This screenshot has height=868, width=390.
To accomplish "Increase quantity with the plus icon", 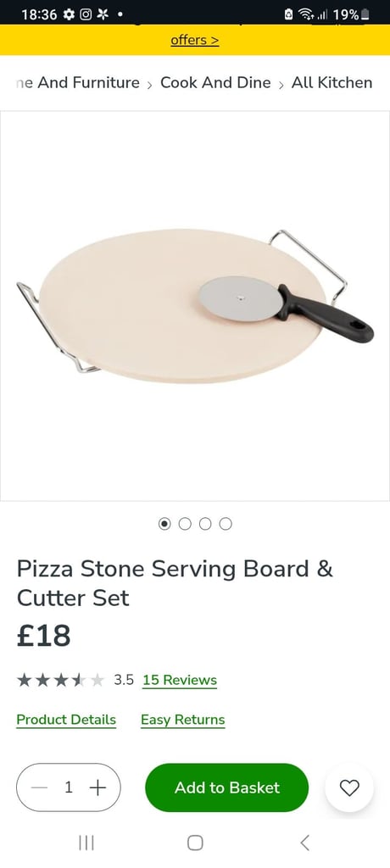I will click(97, 787).
